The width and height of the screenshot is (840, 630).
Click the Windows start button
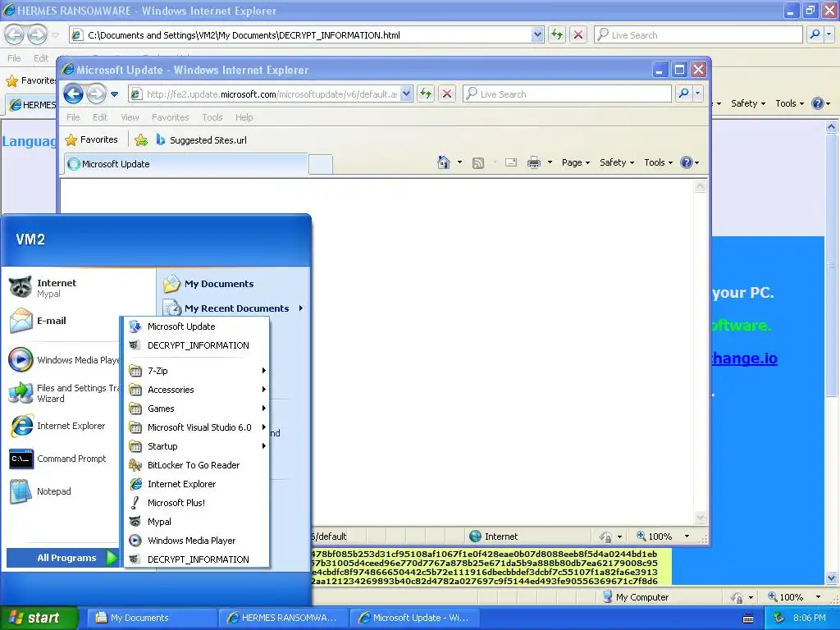39,618
